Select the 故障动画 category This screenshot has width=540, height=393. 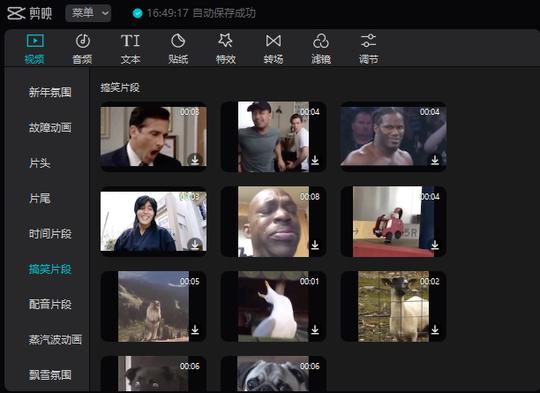click(x=50, y=127)
